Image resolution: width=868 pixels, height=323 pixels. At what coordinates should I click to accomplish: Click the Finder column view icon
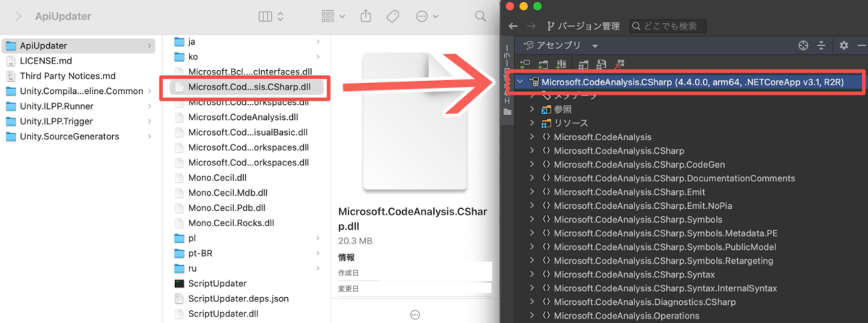tap(264, 16)
